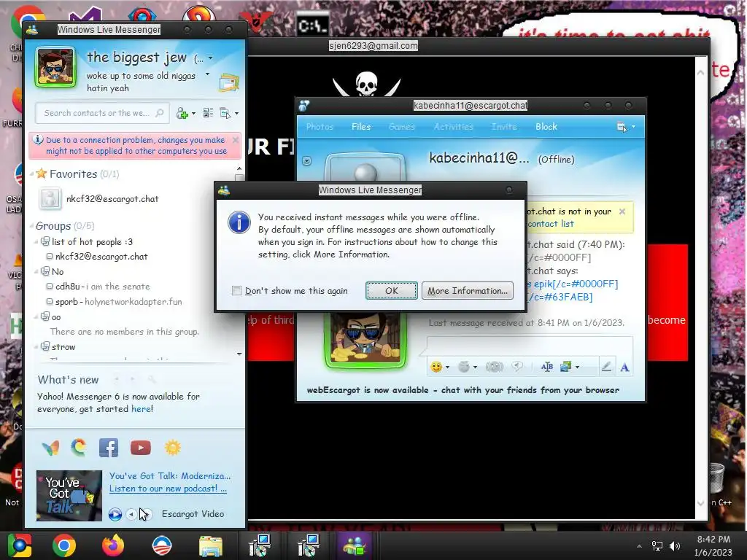Click the change font style AB icon
Image resolution: width=747 pixels, height=560 pixels.
[547, 367]
